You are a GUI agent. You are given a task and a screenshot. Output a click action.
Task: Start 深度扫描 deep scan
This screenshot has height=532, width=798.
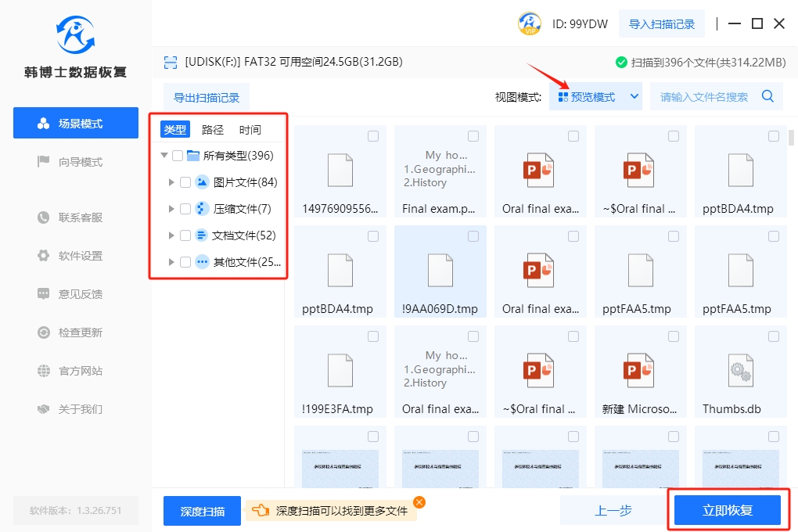point(202,511)
